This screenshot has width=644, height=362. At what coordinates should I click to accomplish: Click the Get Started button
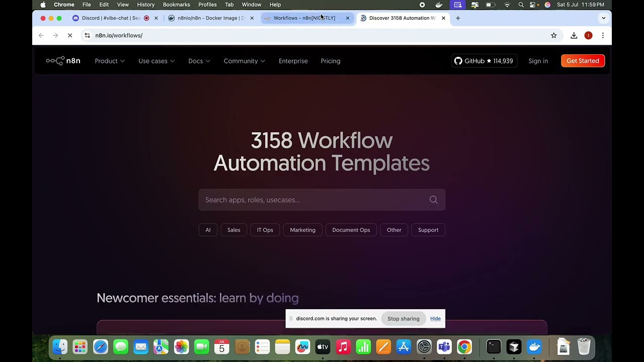coord(583,61)
